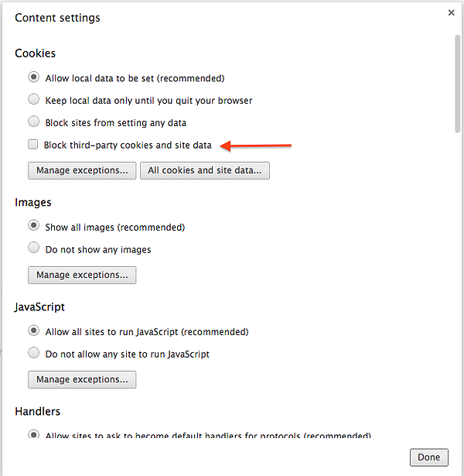Click Manage exceptions under Images
This screenshot has width=464, height=476.
point(82,275)
